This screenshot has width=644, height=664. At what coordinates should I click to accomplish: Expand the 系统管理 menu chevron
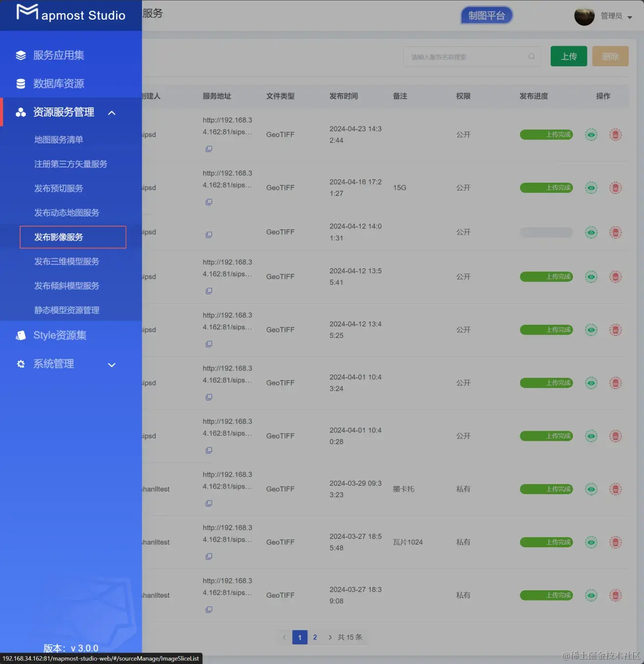[x=112, y=365]
